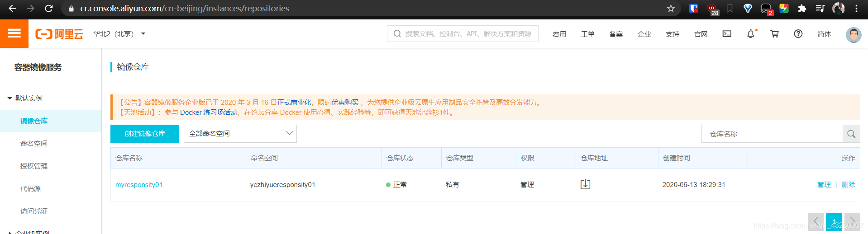The height and width of the screenshot is (234, 868).
Task: Open the 正式商业化 announcement link
Action: [294, 103]
